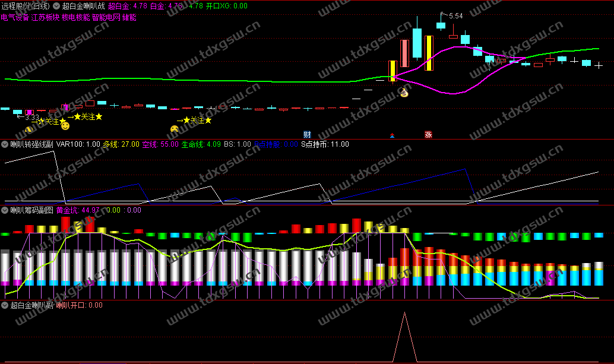Click the partial yellow face near 3.33

29,129
